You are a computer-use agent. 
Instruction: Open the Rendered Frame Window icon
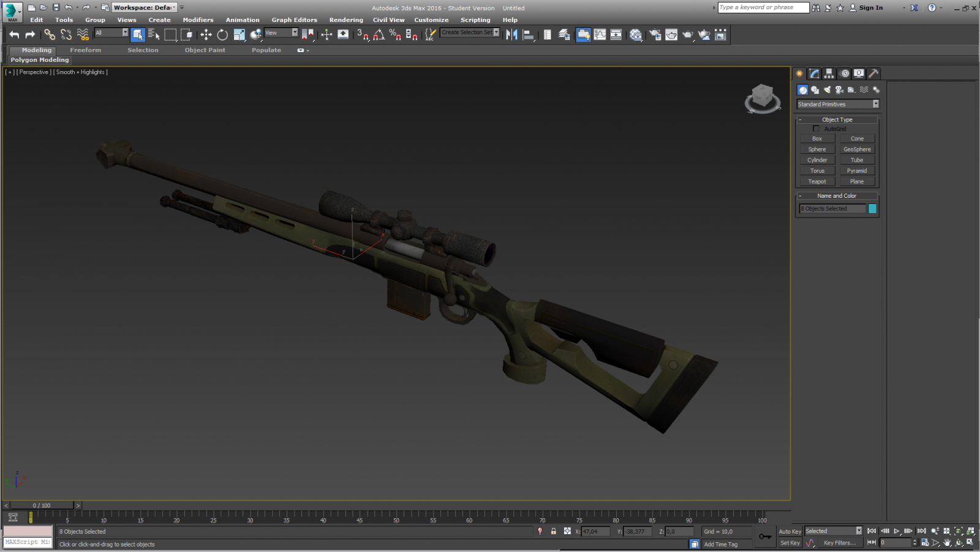(671, 35)
